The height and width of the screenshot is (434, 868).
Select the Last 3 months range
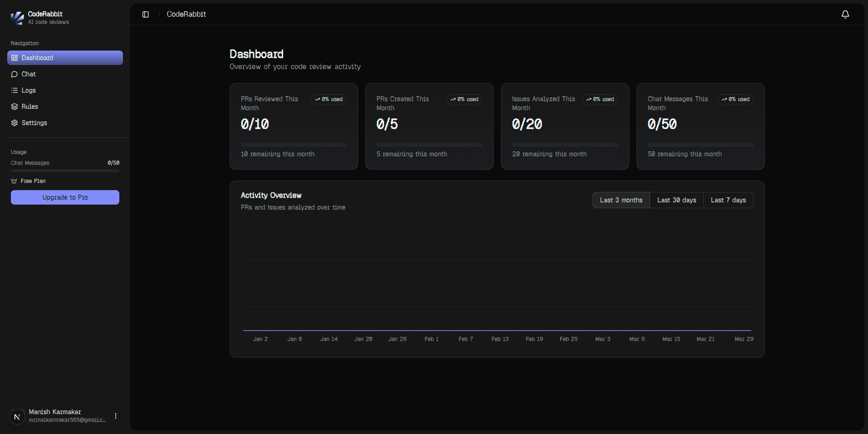[621, 200]
